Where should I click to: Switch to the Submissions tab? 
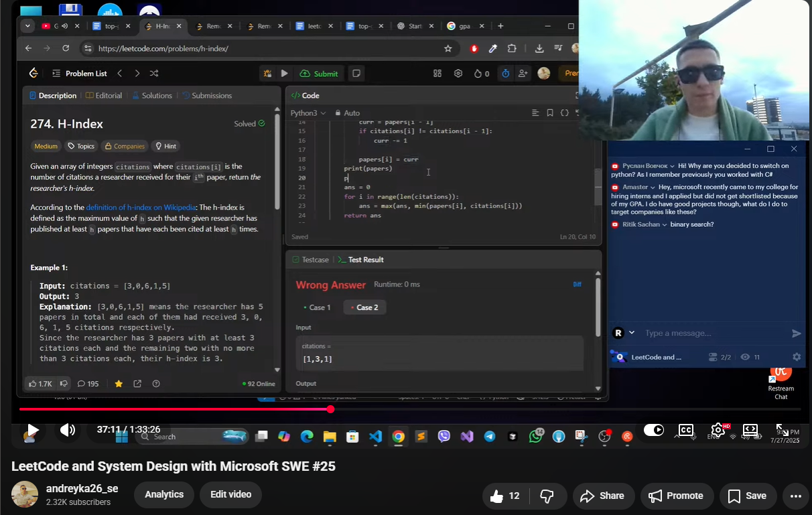coord(207,96)
